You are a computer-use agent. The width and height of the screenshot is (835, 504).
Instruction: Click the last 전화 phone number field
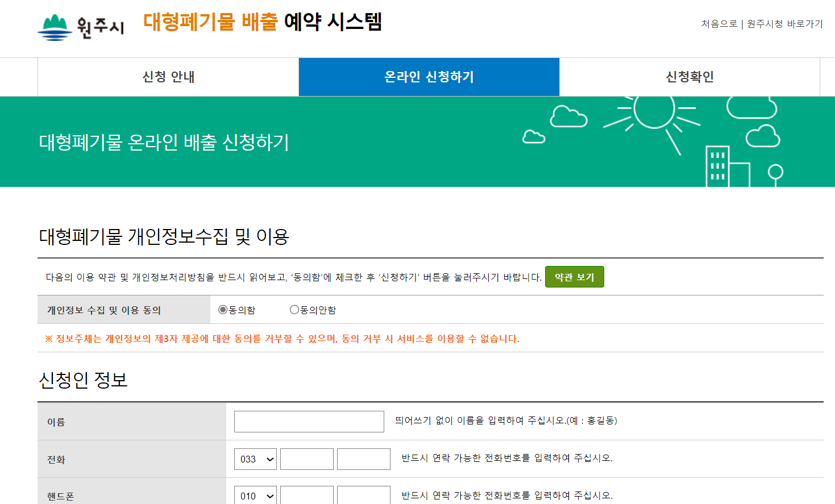tap(363, 459)
